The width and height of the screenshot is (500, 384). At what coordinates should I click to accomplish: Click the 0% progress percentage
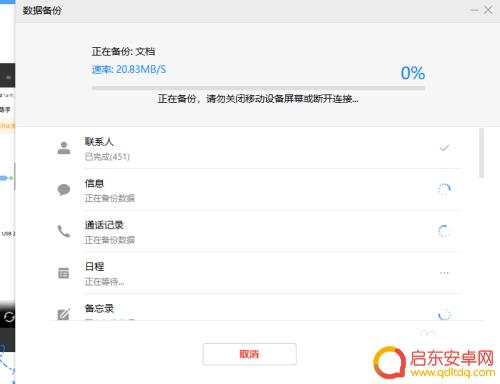coord(413,73)
